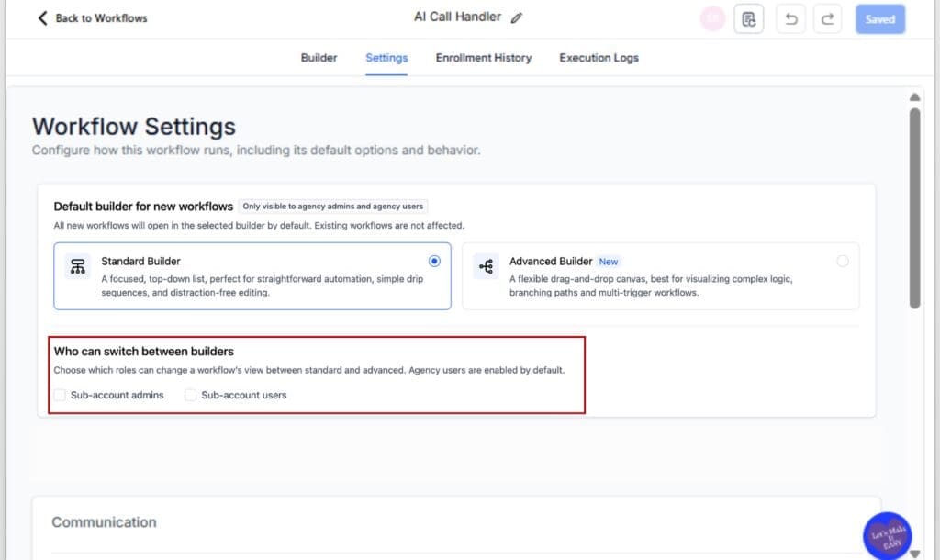This screenshot has height=560, width=940.
Task: Select the Advanced Builder radio button
Action: tap(842, 261)
